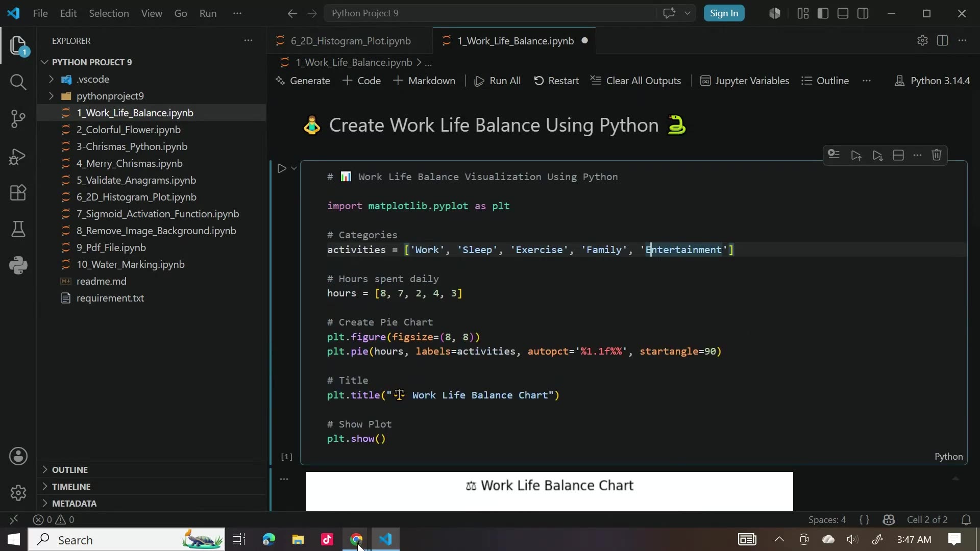The image size is (980, 551).
Task: Run the code cell
Action: click(282, 168)
